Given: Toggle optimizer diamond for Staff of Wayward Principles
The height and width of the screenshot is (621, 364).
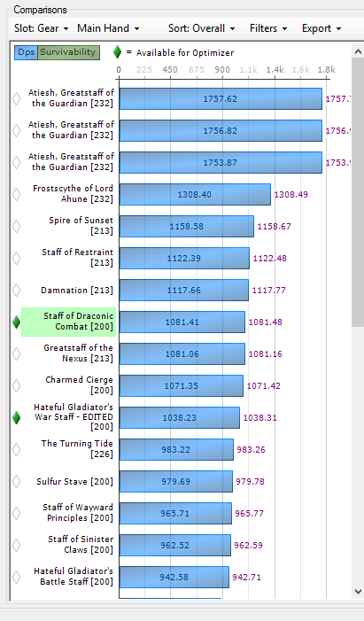Looking at the screenshot, I should [16, 513].
